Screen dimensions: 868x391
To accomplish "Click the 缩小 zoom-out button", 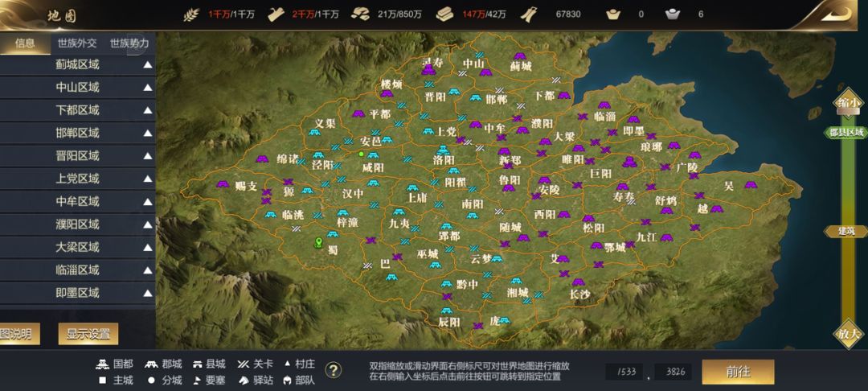I will pos(849,103).
